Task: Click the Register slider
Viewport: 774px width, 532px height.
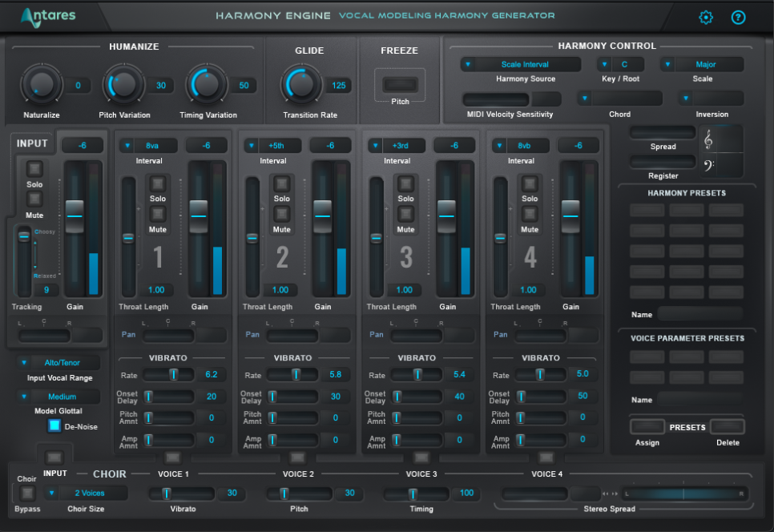Action: point(663,161)
